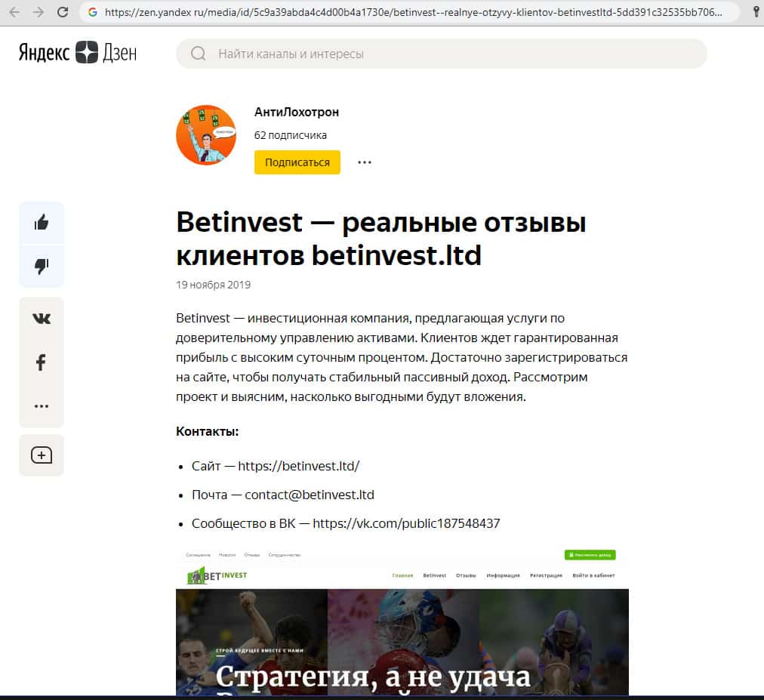764x700 pixels.
Task: Reload the page with the refresh icon
Action: point(63,12)
